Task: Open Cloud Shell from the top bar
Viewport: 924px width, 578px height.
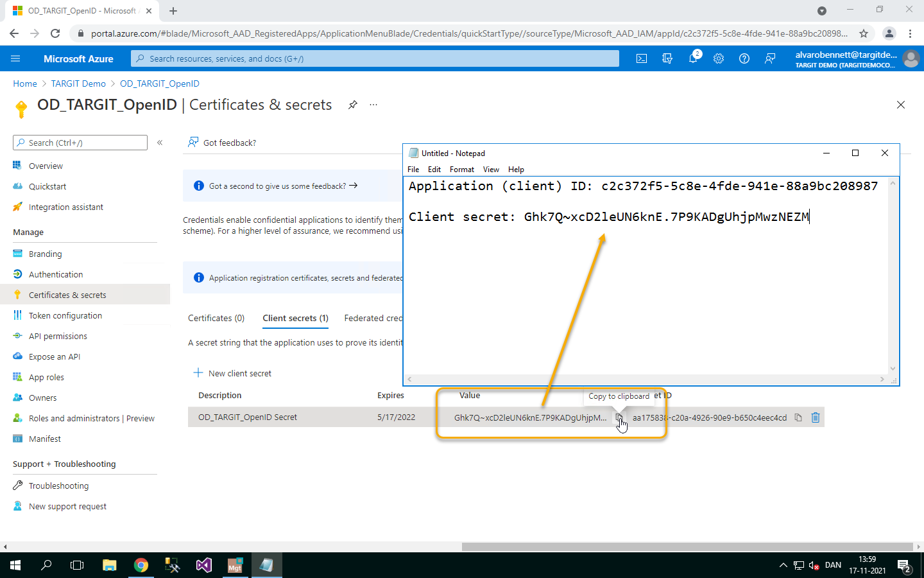Action: [x=642, y=58]
